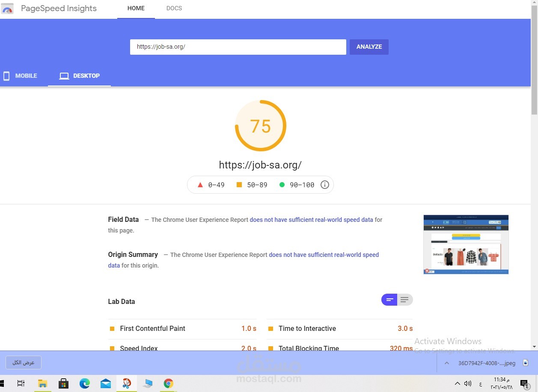Select the DESKTOP results tab
This screenshot has width=538, height=392.
(x=80, y=76)
